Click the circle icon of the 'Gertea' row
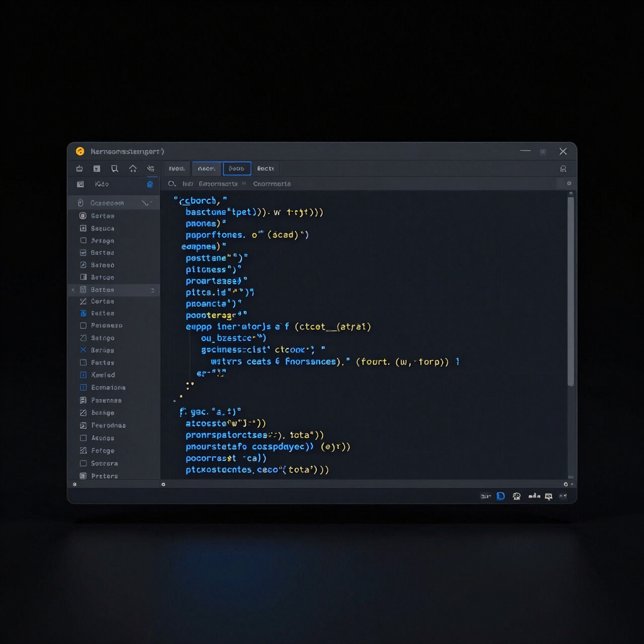This screenshot has height=644, width=644. (83, 216)
